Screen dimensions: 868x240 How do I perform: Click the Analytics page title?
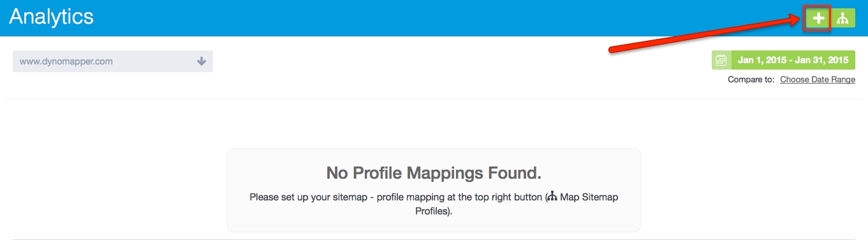(52, 17)
